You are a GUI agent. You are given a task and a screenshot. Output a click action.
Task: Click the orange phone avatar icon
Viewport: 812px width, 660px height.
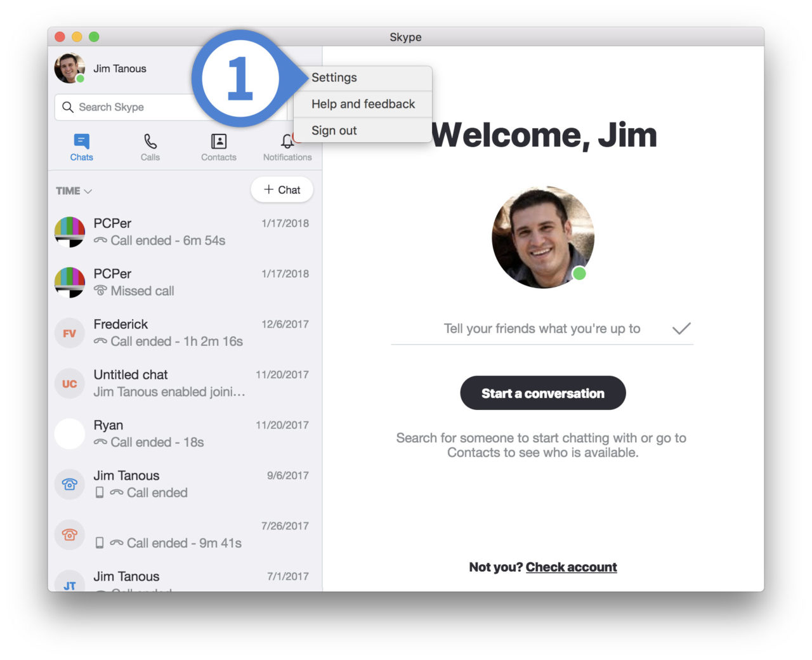[x=70, y=535]
